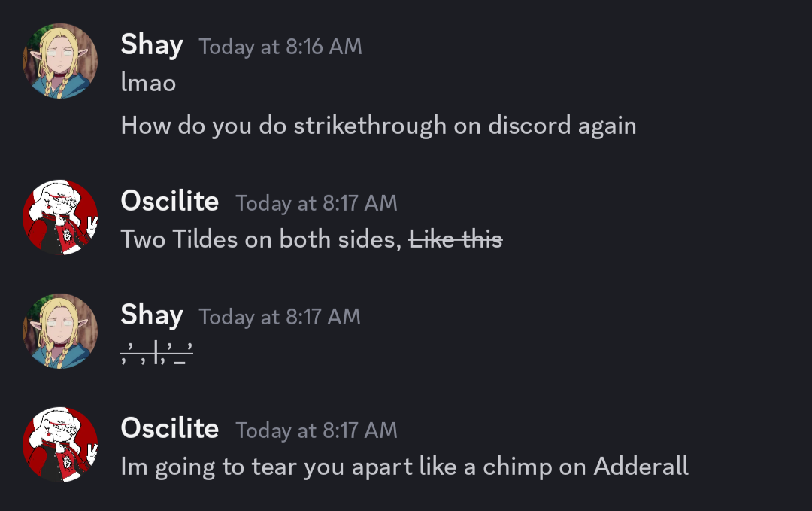This screenshot has width=812, height=511.
Task: Open Shay's profile by clicking their avatar
Action: (59, 60)
